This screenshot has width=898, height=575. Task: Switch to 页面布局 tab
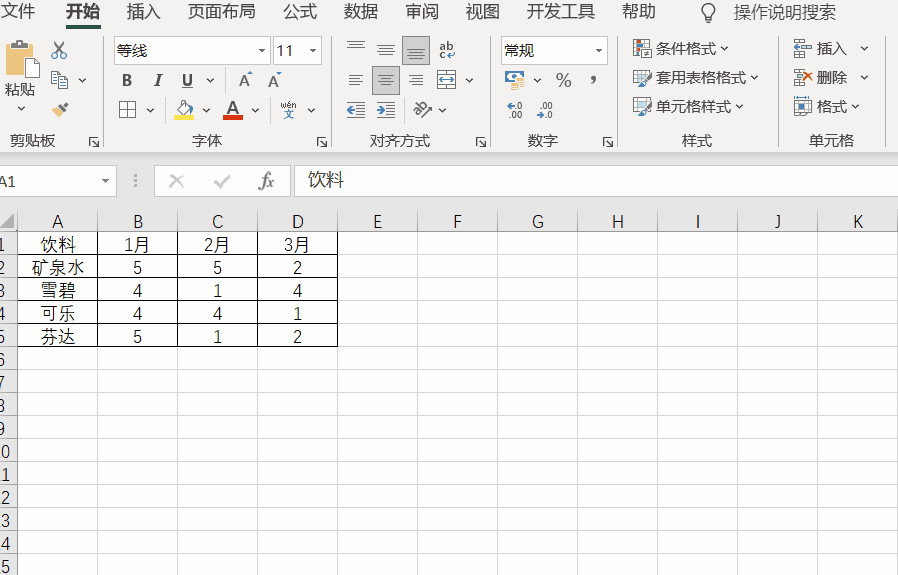click(x=222, y=11)
